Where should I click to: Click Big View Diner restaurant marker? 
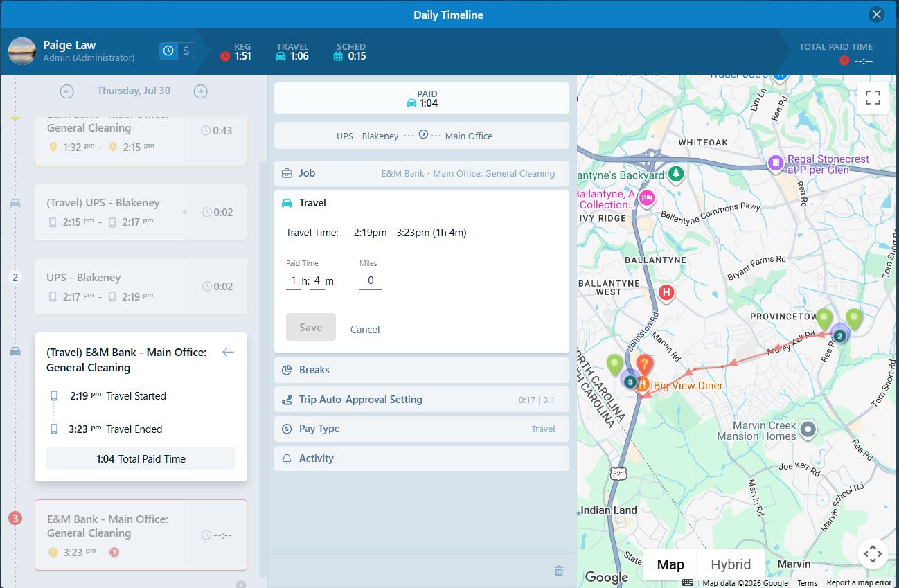[x=643, y=385]
